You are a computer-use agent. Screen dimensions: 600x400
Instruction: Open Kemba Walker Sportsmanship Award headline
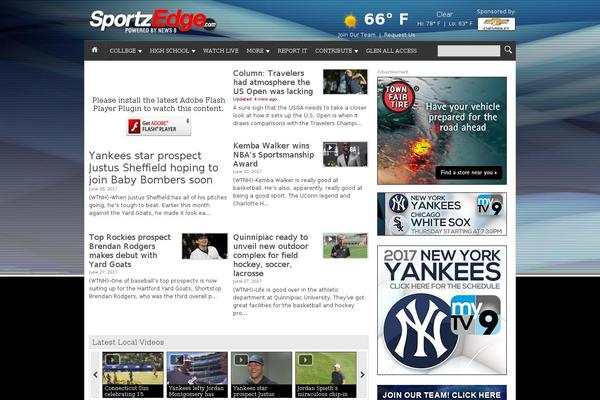(274, 155)
